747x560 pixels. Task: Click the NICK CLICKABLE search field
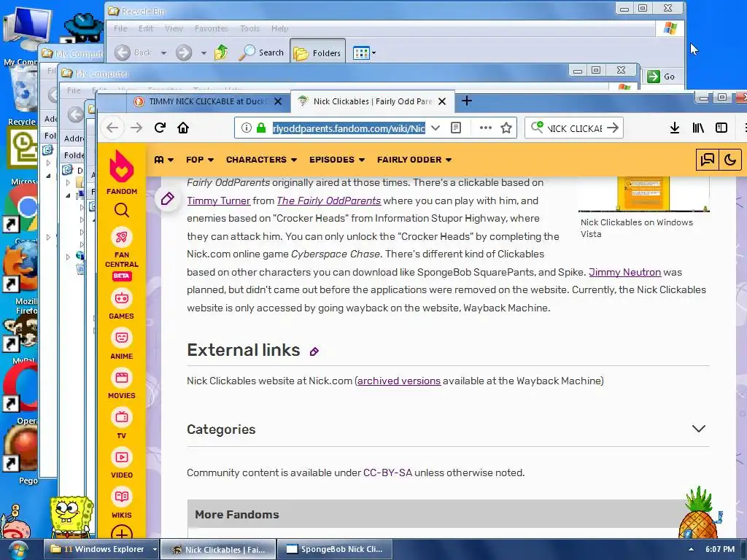pos(574,128)
